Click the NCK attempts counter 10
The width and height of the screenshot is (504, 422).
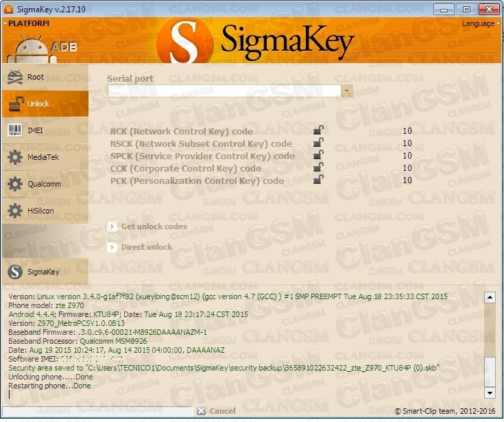pyautogui.click(x=407, y=130)
